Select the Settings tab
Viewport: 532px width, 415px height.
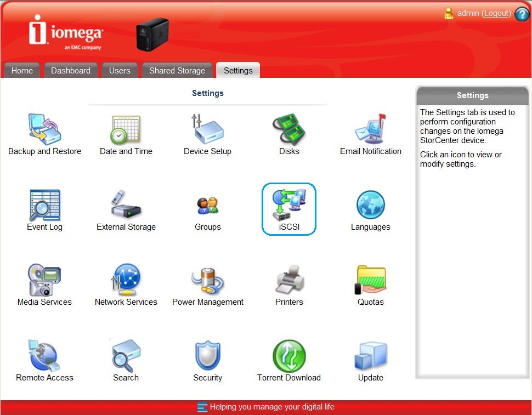(x=238, y=71)
